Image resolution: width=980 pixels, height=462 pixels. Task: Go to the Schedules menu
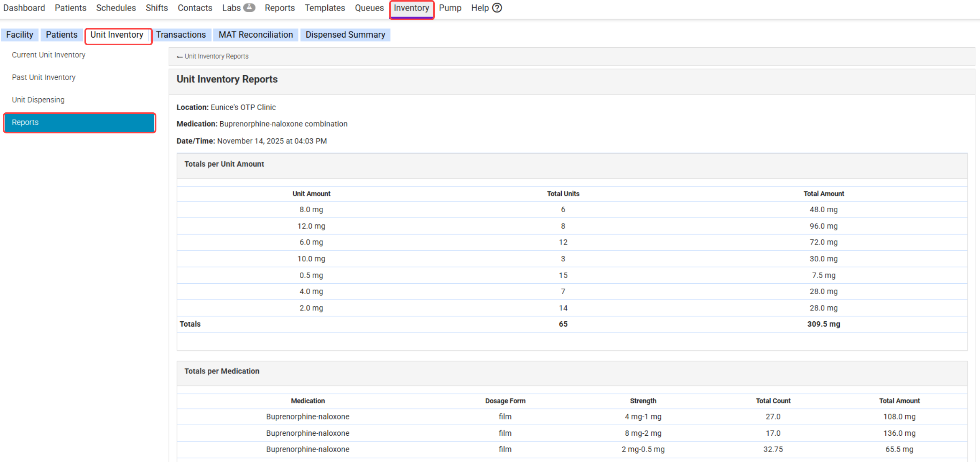[x=116, y=8]
